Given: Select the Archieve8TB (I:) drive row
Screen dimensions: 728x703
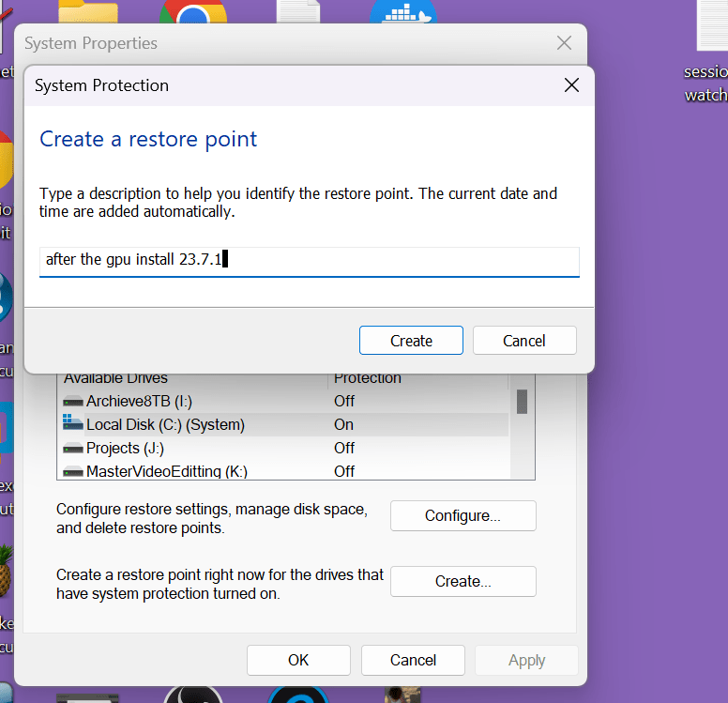Looking at the screenshot, I should click(x=282, y=401).
